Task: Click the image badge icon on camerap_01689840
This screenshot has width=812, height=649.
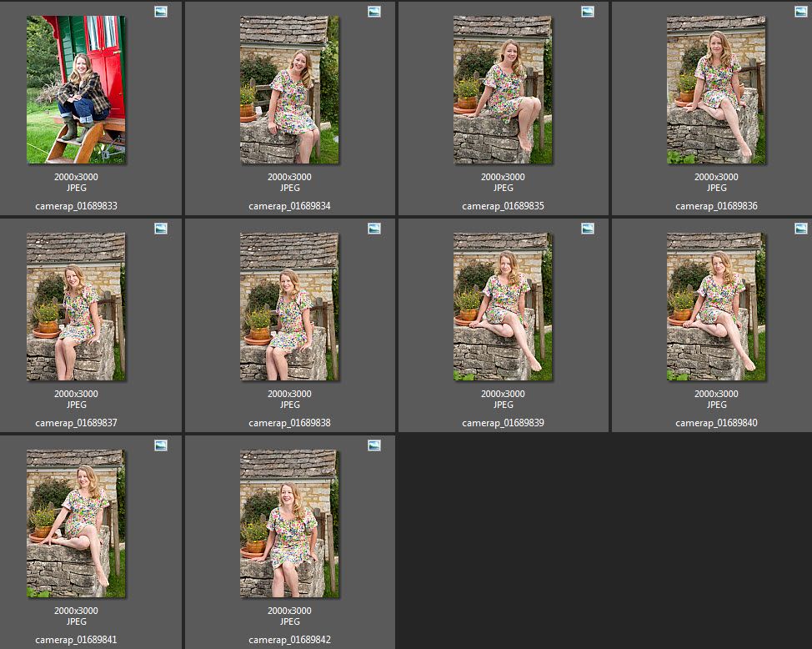Action: point(801,228)
